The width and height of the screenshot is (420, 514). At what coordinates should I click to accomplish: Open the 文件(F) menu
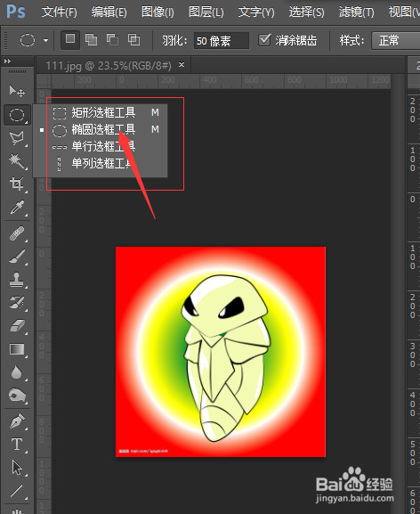point(60,12)
